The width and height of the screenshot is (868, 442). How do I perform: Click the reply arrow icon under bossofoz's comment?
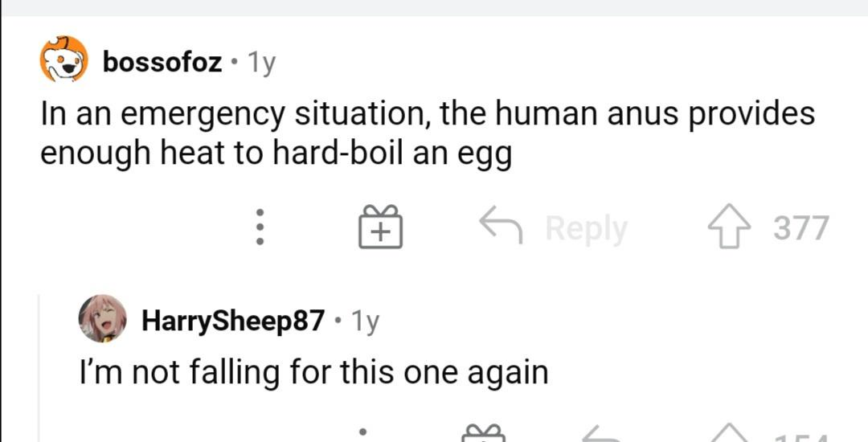coord(501,224)
